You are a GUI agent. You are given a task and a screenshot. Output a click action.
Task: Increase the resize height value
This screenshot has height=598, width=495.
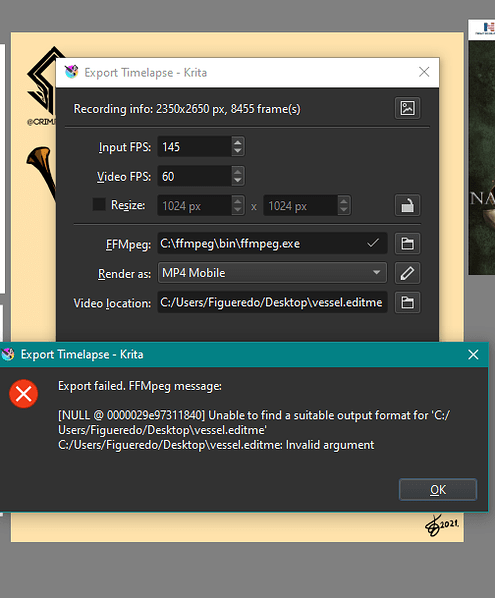[344, 201]
